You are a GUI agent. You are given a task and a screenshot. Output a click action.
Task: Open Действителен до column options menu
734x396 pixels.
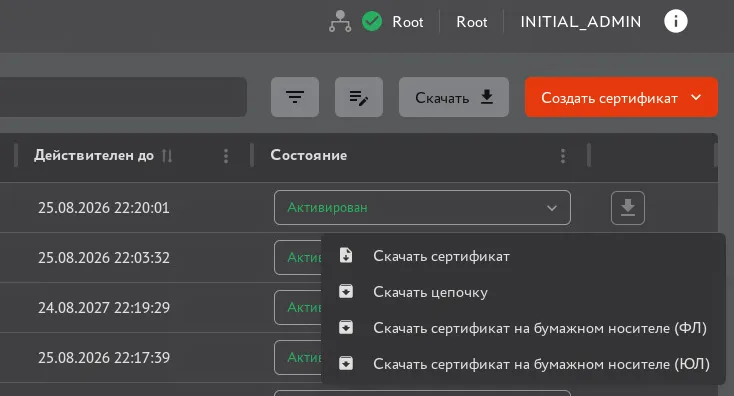tap(226, 156)
